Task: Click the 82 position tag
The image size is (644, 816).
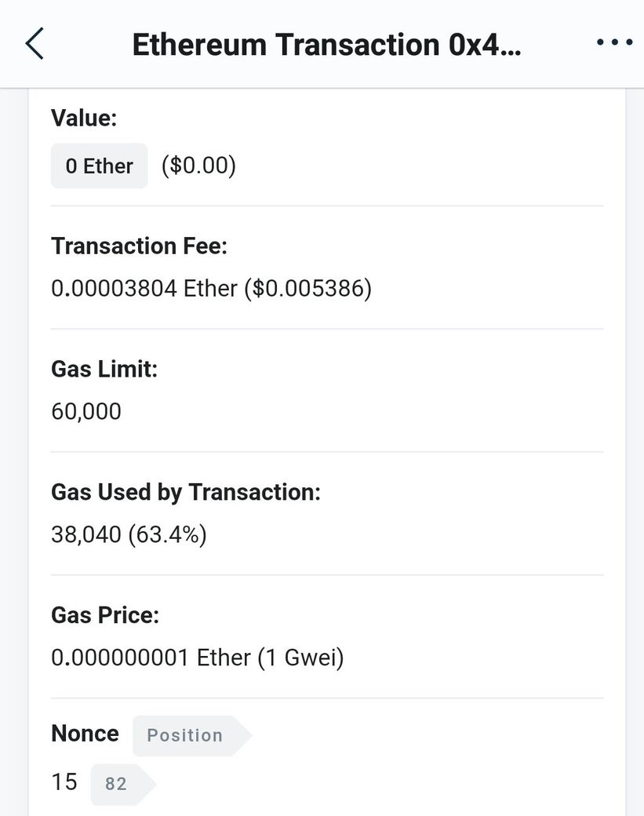Action: click(117, 784)
